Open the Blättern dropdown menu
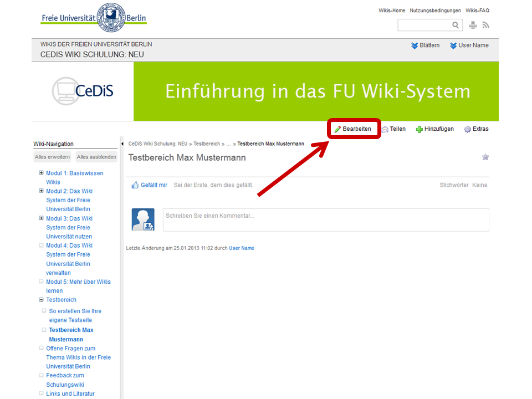The image size is (532, 399). pos(426,45)
